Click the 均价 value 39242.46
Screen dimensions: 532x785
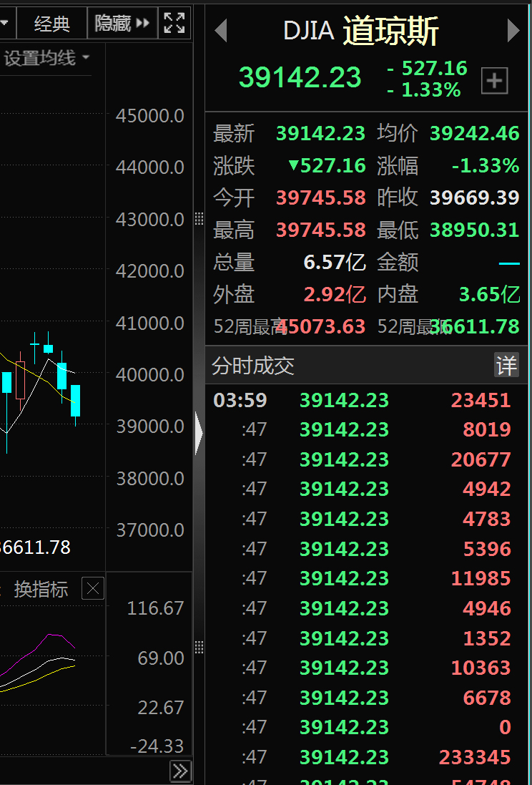tap(475, 133)
